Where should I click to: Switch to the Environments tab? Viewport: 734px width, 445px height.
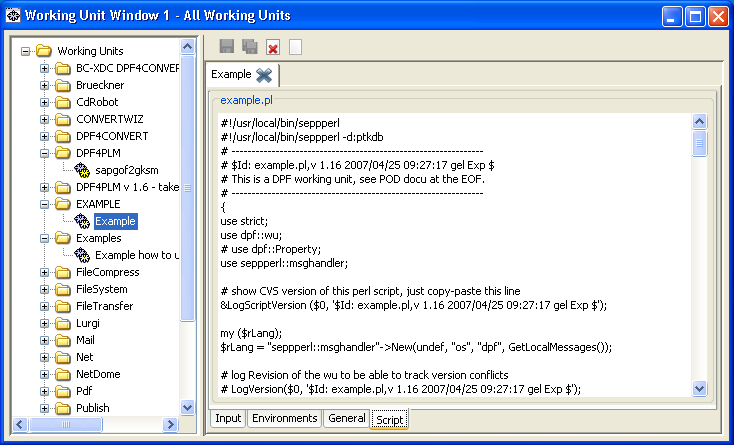(285, 418)
